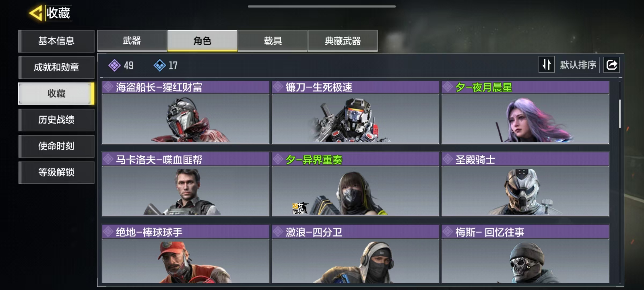
Task: Click diamond icon on 海盗船长-猩红财富 card
Action: [x=108, y=87]
